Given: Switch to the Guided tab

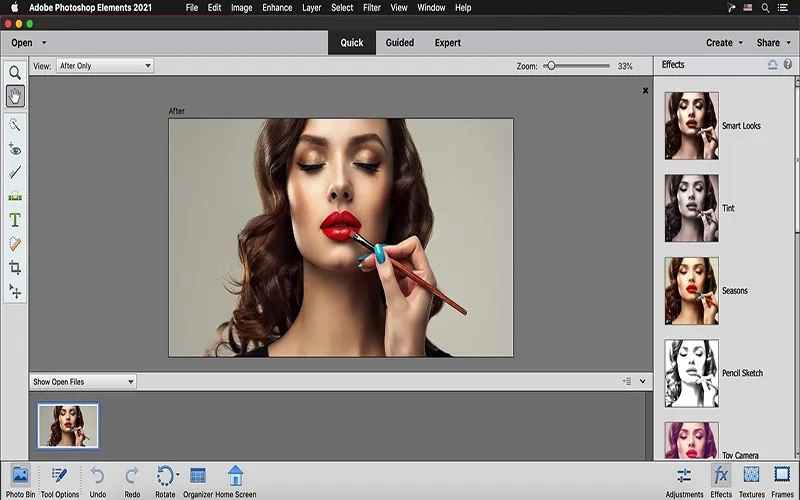Looking at the screenshot, I should (400, 43).
